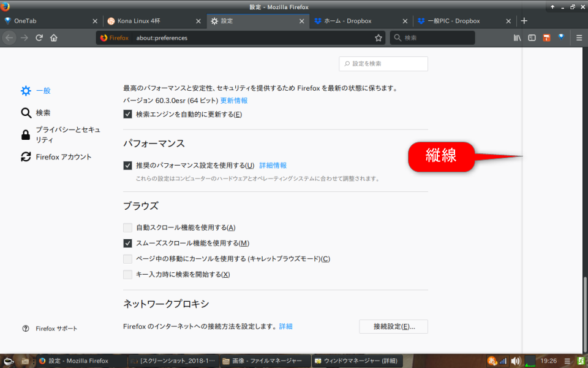Open スクリーンショット_2018 taskbar window
588x368 pixels.
coord(173,361)
